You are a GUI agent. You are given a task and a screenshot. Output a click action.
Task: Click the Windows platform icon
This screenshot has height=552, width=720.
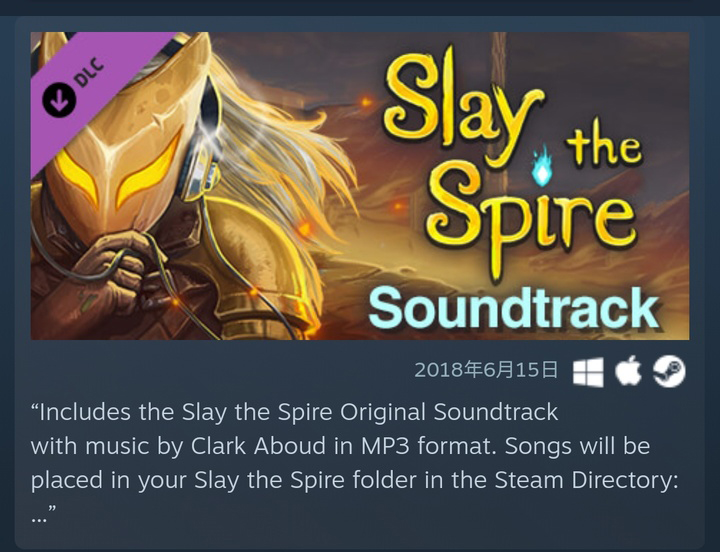pos(588,372)
